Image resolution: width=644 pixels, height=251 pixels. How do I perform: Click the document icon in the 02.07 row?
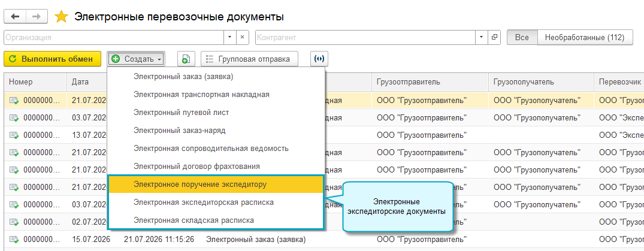coord(14,222)
